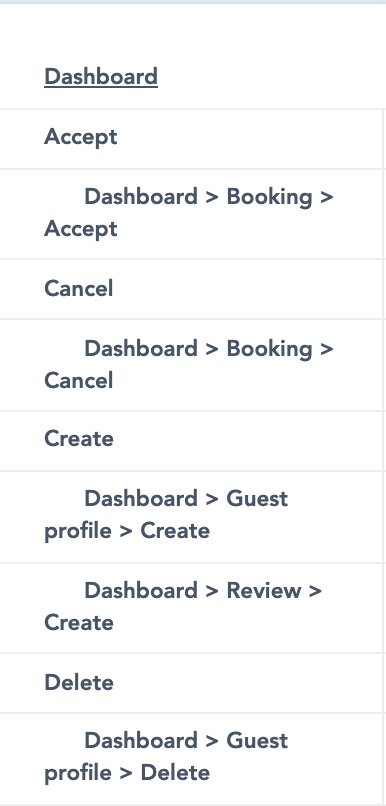
Task: Select the Cancel group row
Action: [x=192, y=289]
